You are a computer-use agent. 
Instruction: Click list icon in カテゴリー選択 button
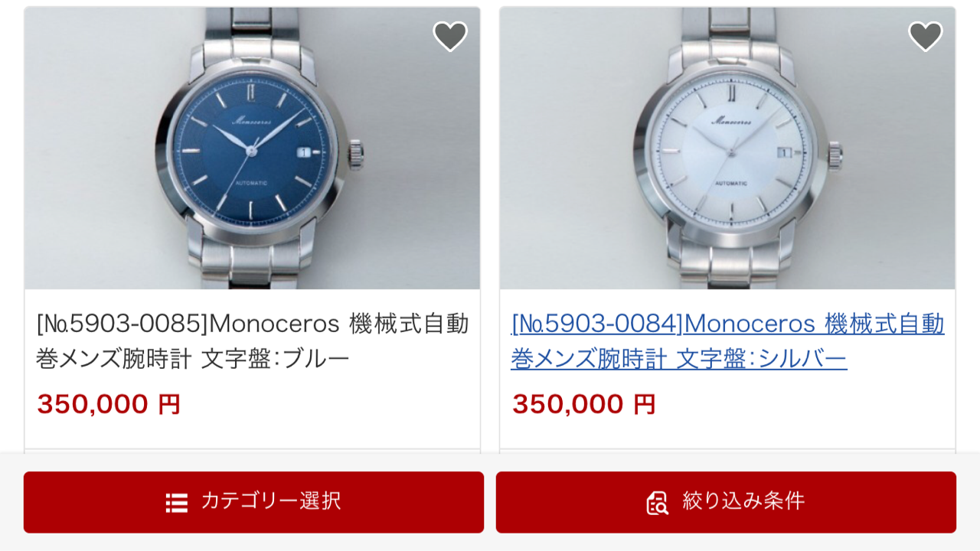point(177,503)
